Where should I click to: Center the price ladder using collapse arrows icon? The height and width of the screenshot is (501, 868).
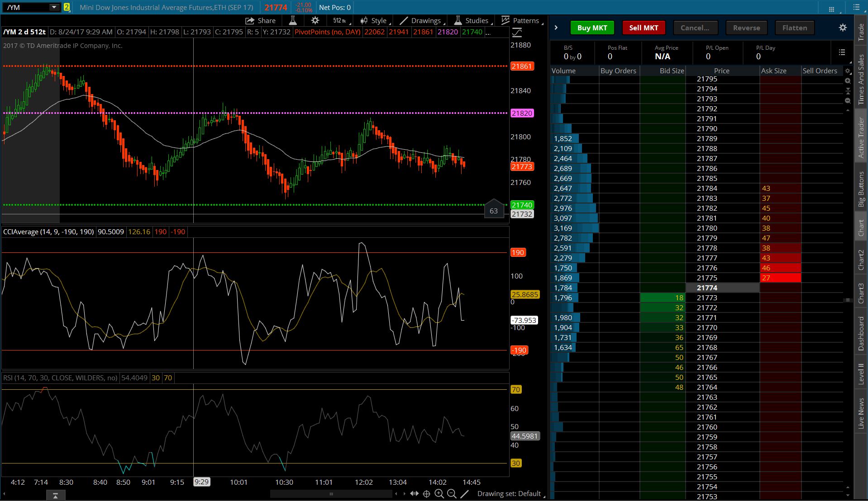click(x=848, y=91)
